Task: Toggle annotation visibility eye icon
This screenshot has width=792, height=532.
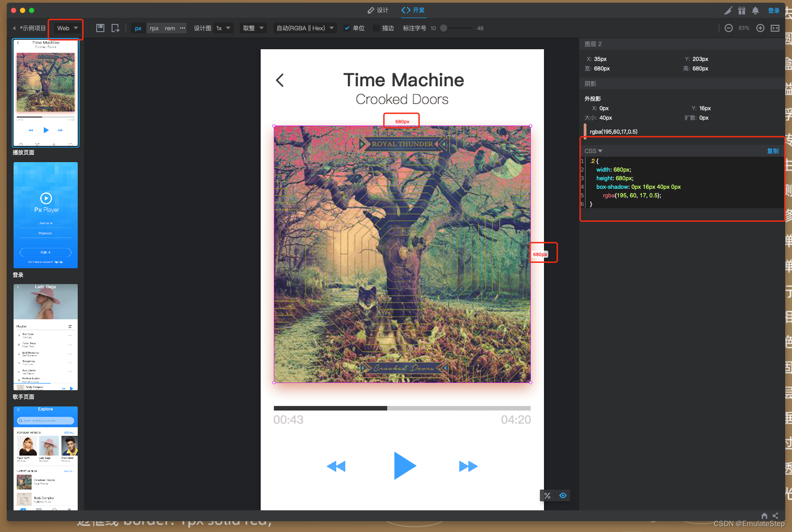Action: pyautogui.click(x=563, y=495)
